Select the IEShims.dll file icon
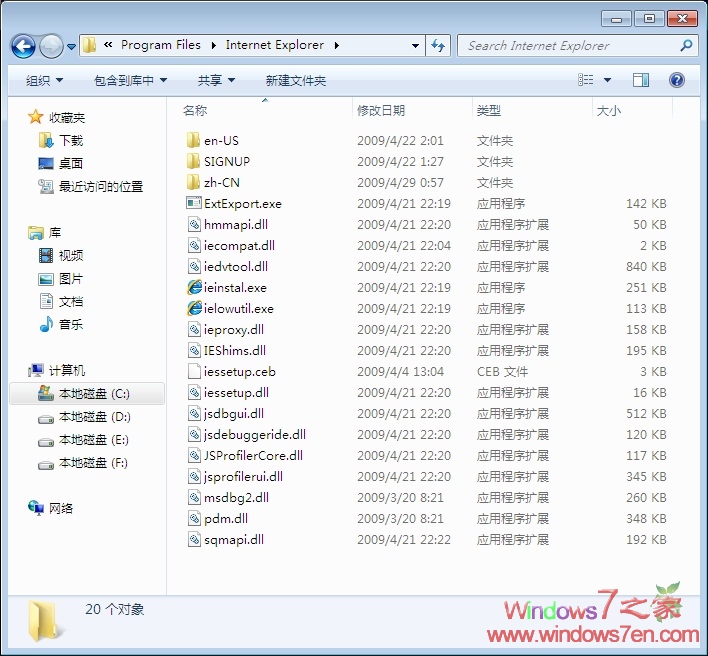 click(x=194, y=350)
